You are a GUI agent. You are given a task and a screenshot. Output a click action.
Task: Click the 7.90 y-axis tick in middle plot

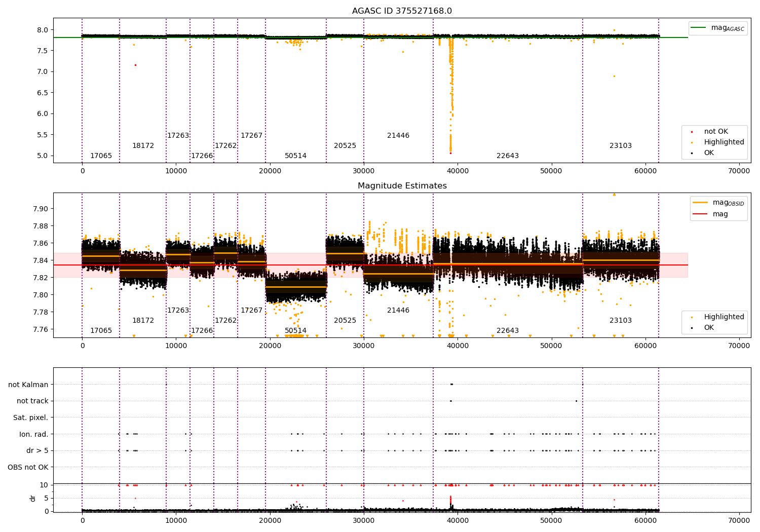[x=41, y=209]
